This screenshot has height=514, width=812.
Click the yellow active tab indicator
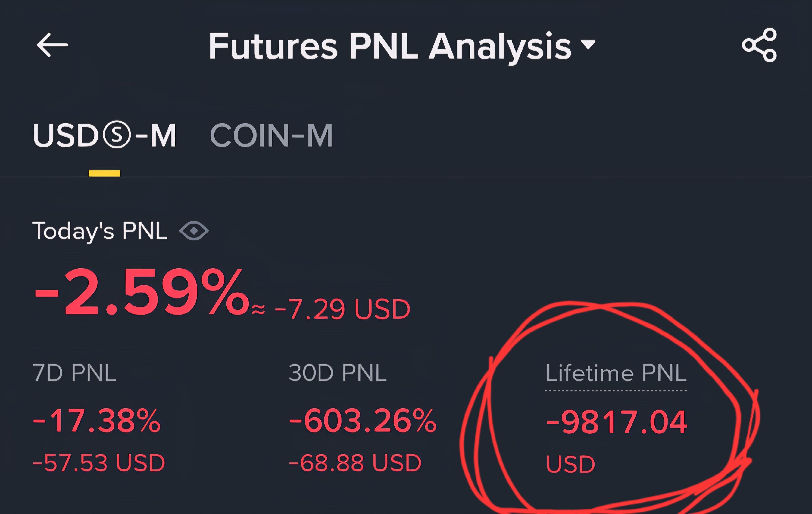[x=105, y=173]
